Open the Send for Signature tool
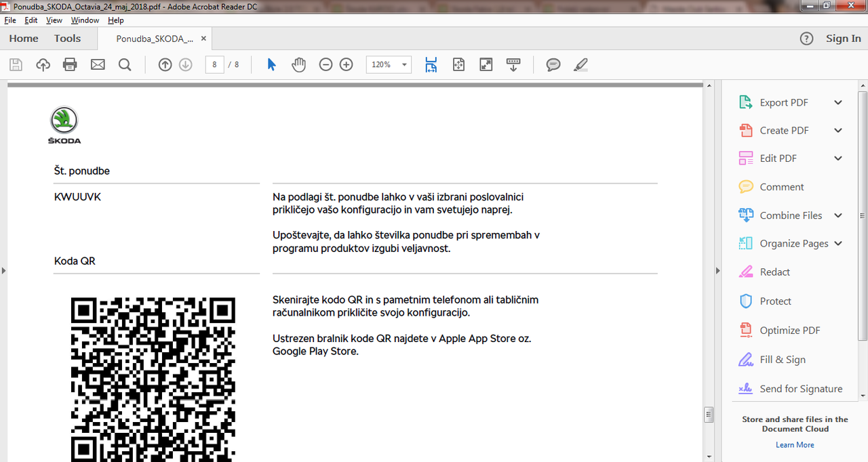This screenshot has width=868, height=462. 791,389
